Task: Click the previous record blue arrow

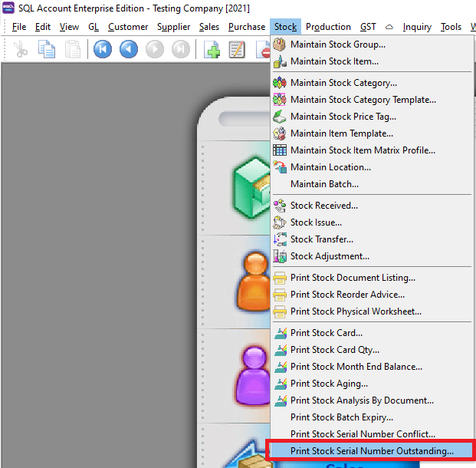Action: click(128, 50)
